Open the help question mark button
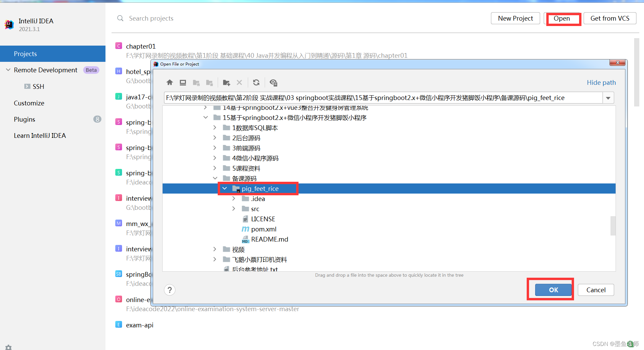The image size is (644, 350). (170, 290)
